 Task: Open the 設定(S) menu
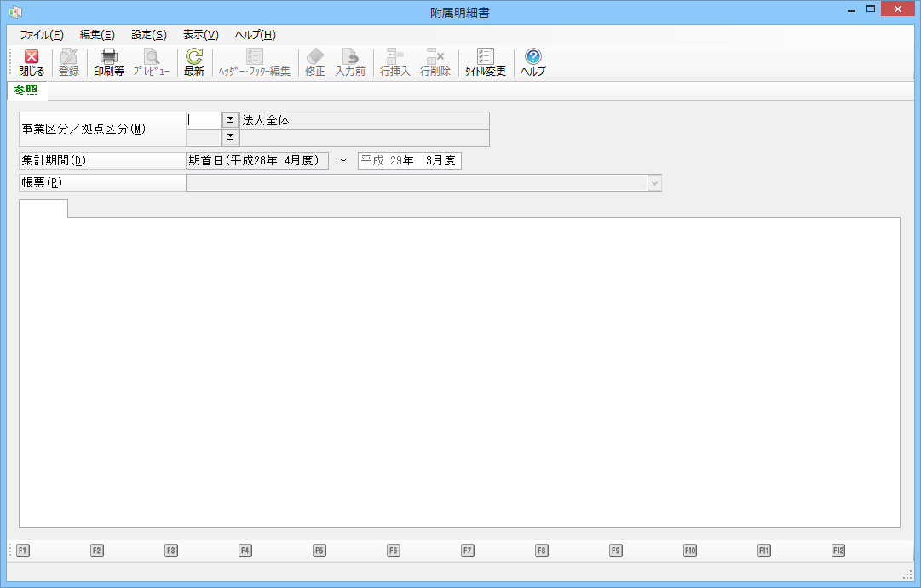coord(149,35)
